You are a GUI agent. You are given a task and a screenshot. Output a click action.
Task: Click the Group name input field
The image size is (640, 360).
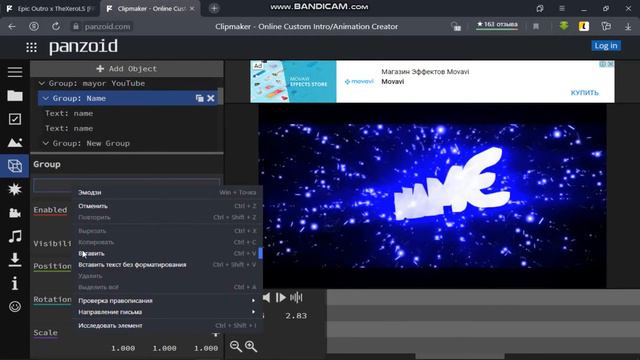(x=127, y=184)
